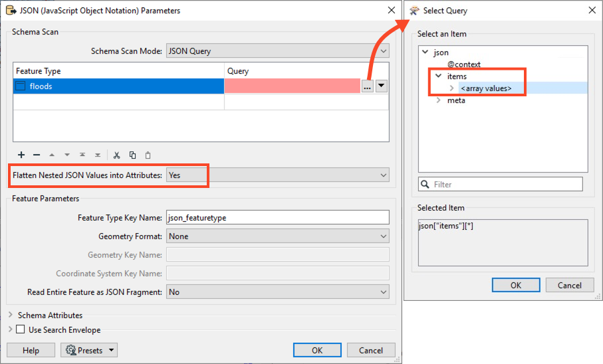The image size is (603, 364).
Task: Click the Feature Type Key Name field
Action: [278, 218]
